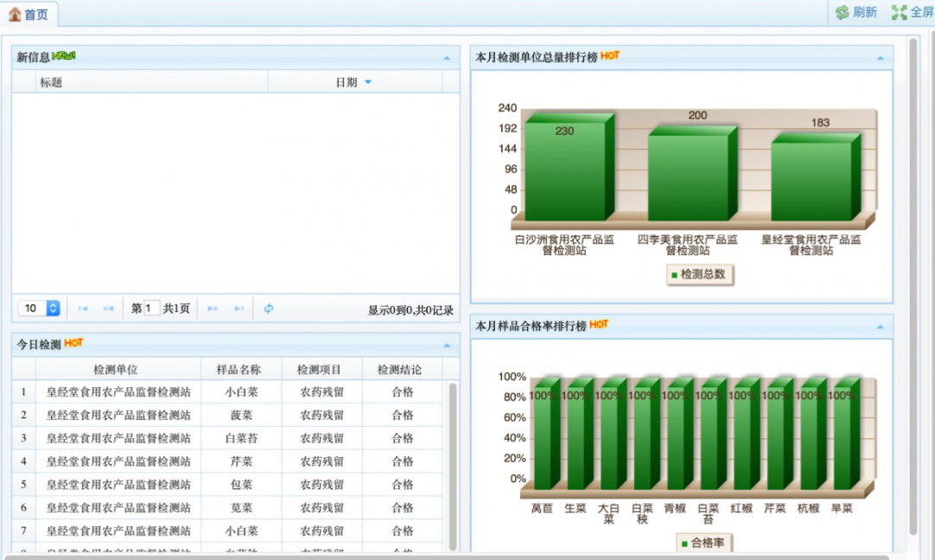Collapse the 今日检测 panel
Viewport: 935px width, 560px height.
pos(447,346)
